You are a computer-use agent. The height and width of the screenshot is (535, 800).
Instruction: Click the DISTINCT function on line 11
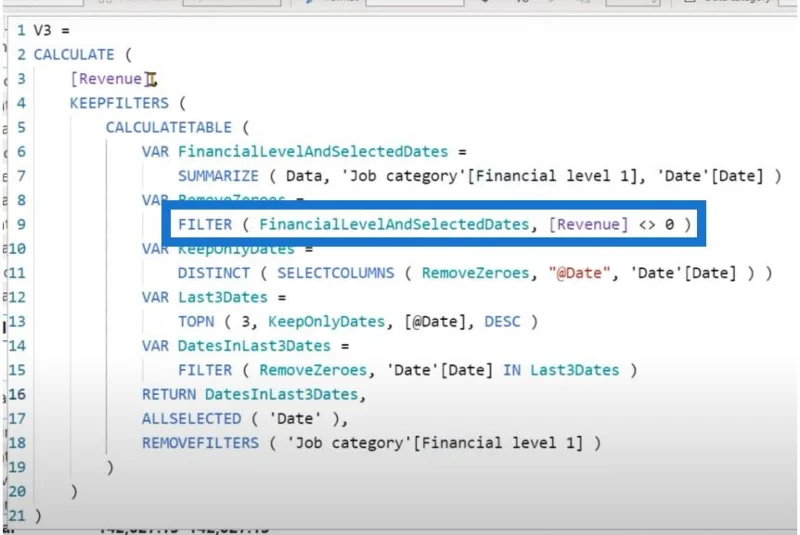click(x=214, y=273)
